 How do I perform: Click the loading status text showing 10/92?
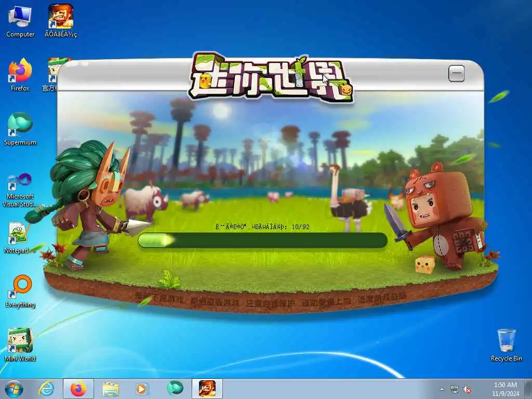[262, 227]
